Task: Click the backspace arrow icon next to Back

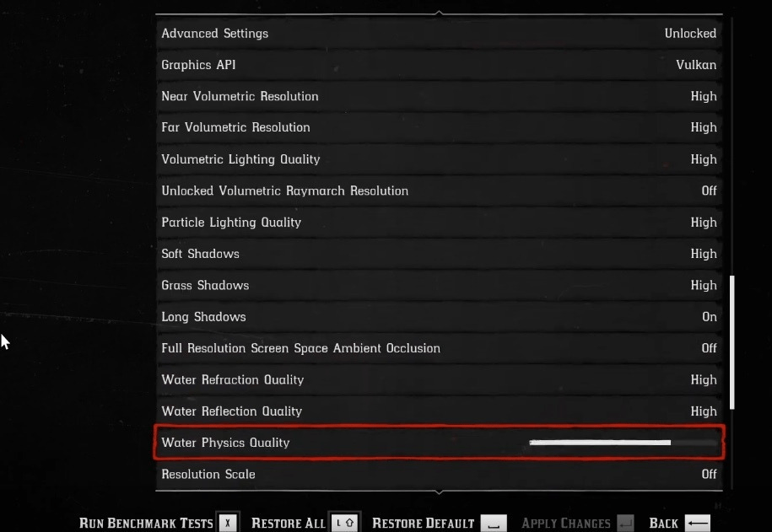Action: pos(698,523)
